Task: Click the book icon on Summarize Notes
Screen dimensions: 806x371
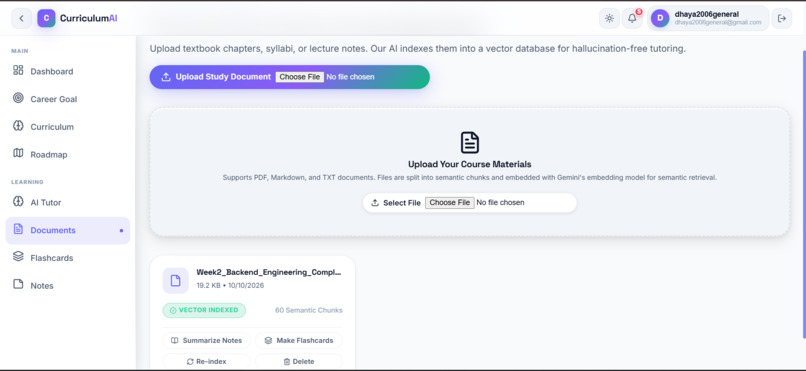Action: coord(175,340)
